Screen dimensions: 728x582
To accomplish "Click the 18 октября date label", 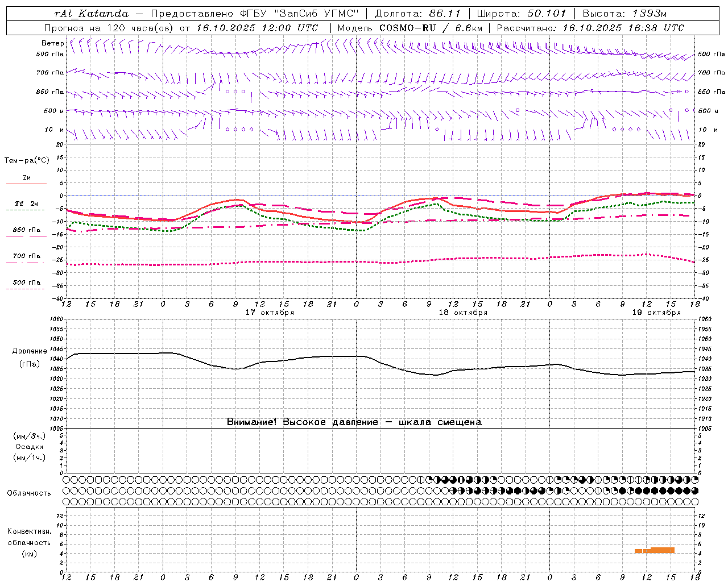I will point(463,313).
